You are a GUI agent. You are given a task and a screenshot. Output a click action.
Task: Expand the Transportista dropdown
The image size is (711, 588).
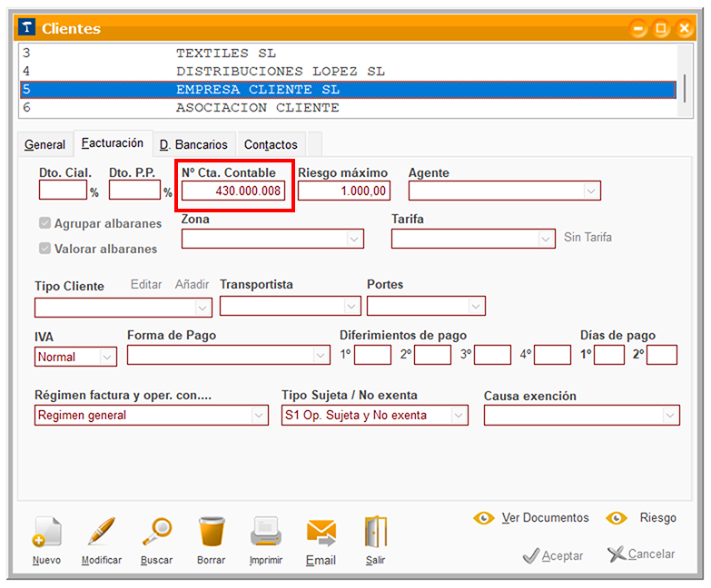coord(351,306)
